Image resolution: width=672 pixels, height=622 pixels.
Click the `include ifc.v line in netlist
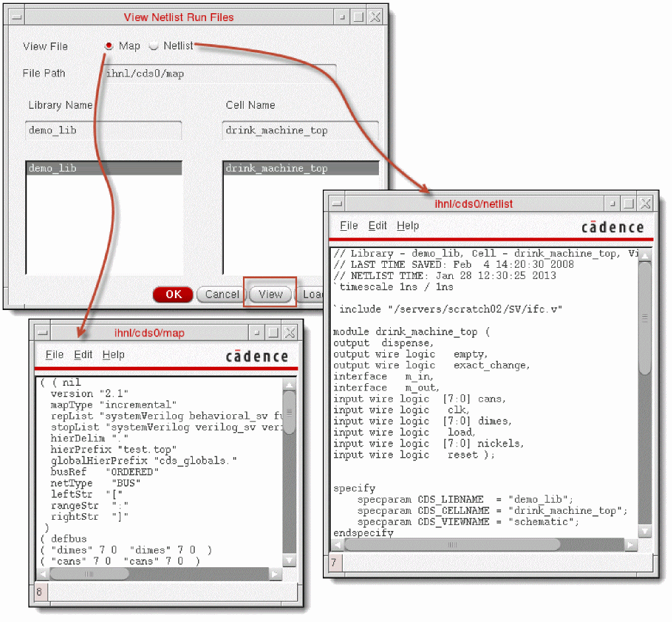448,309
